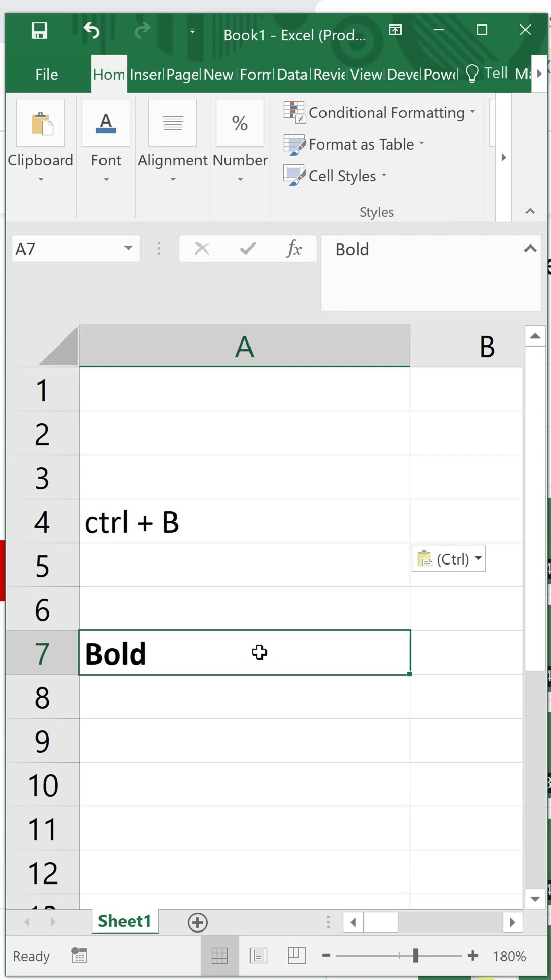551x980 pixels.
Task: Switch to Page Layout view
Action: click(259, 955)
